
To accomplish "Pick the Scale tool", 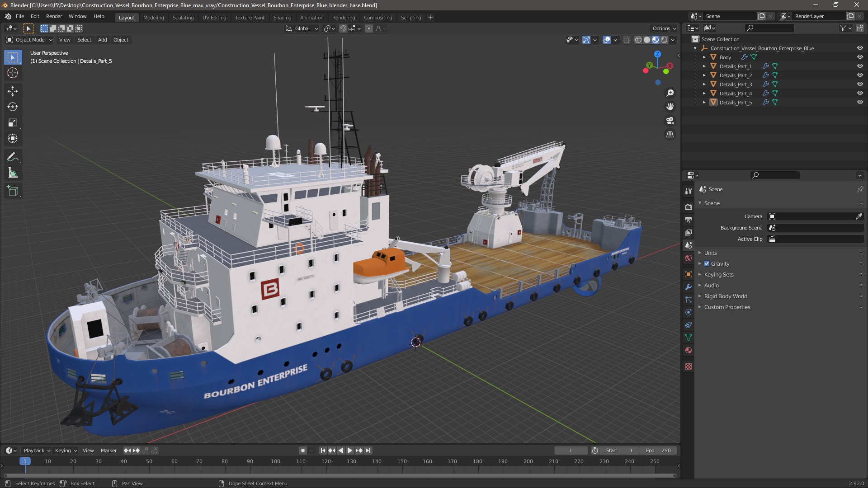I will [x=13, y=123].
